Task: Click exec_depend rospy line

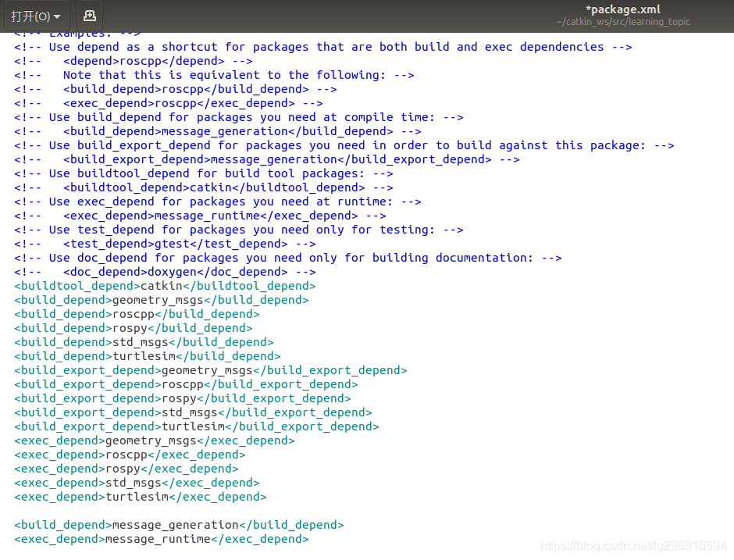Action: [x=126, y=468]
